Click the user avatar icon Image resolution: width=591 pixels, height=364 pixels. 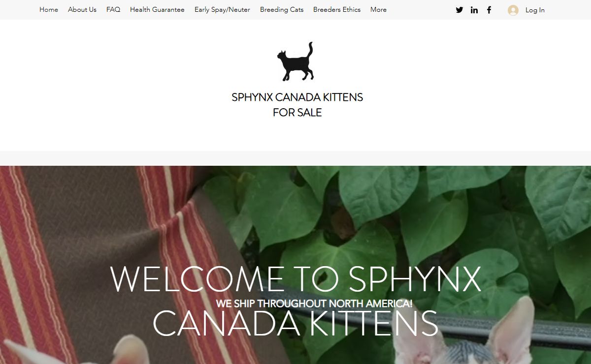[513, 10]
